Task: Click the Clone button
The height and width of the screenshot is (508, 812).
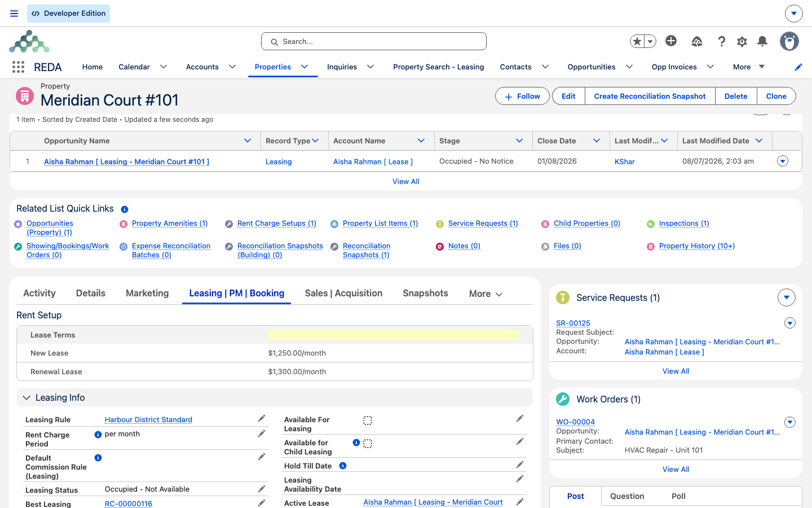Action: (776, 96)
